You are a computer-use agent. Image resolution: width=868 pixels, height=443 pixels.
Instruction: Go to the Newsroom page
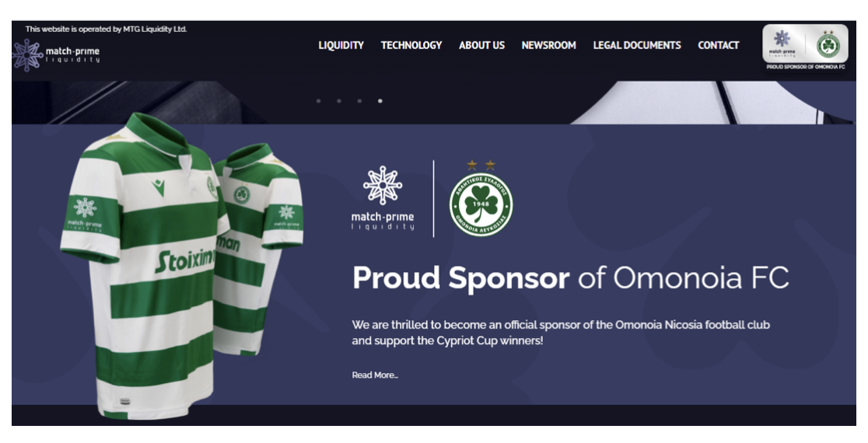click(548, 45)
